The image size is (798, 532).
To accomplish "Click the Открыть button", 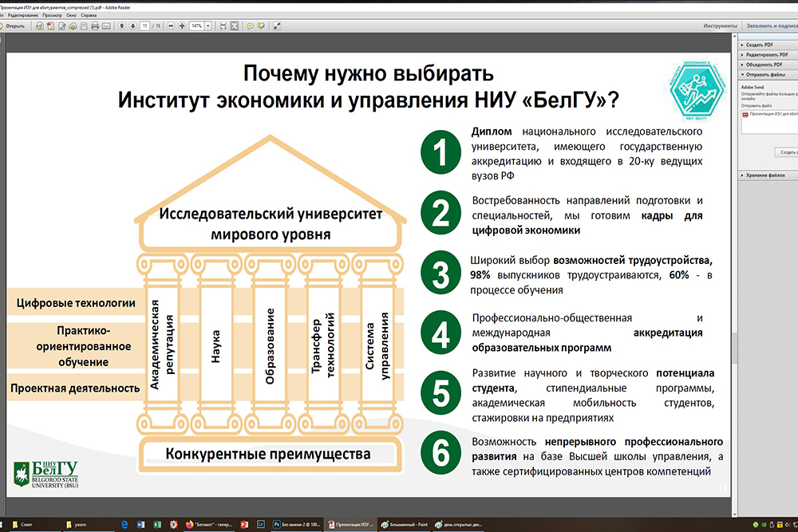I will point(12,26).
